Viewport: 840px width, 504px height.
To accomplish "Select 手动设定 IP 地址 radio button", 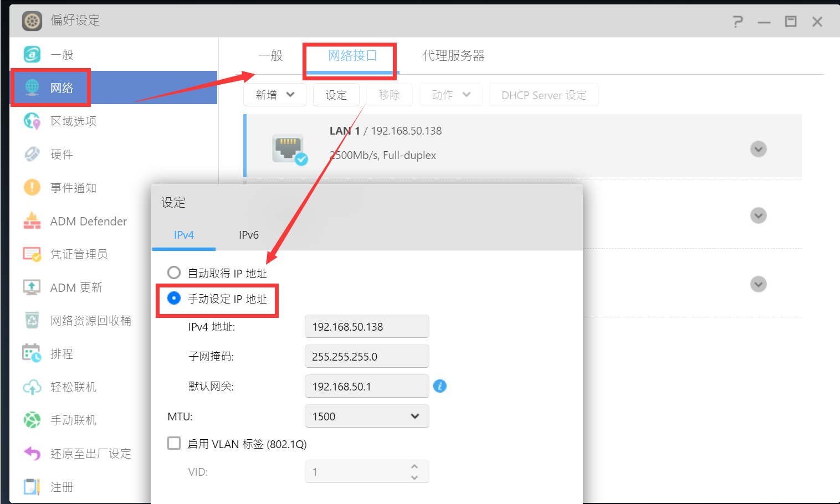I will pos(174,298).
